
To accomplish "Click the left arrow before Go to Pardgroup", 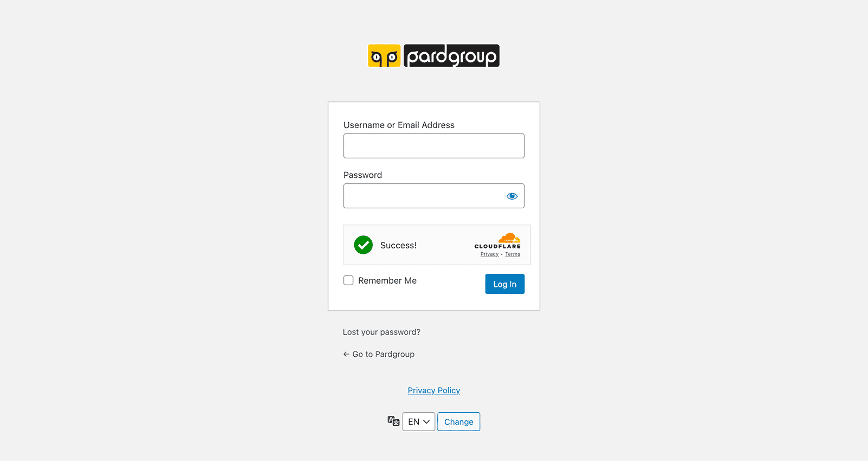I will coord(346,354).
